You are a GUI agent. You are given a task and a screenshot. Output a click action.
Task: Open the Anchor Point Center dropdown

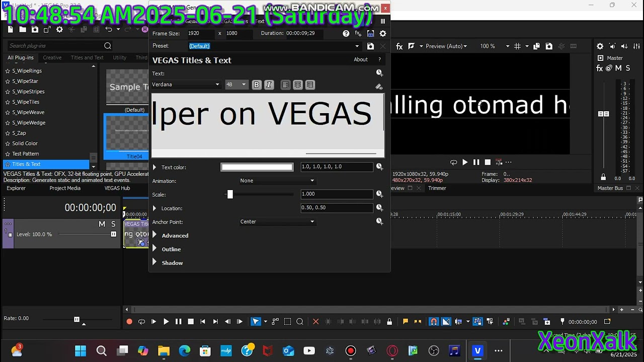tap(277, 222)
